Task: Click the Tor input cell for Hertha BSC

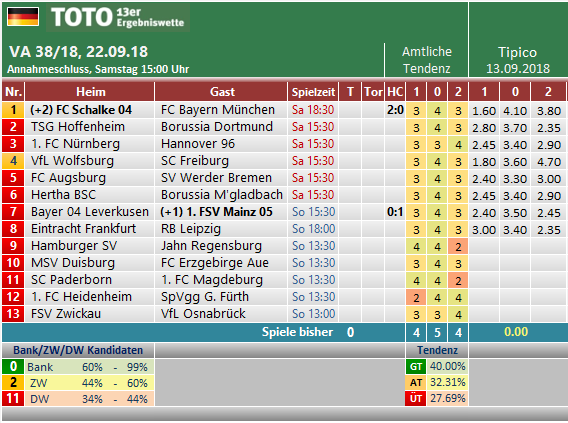Action: (x=373, y=195)
